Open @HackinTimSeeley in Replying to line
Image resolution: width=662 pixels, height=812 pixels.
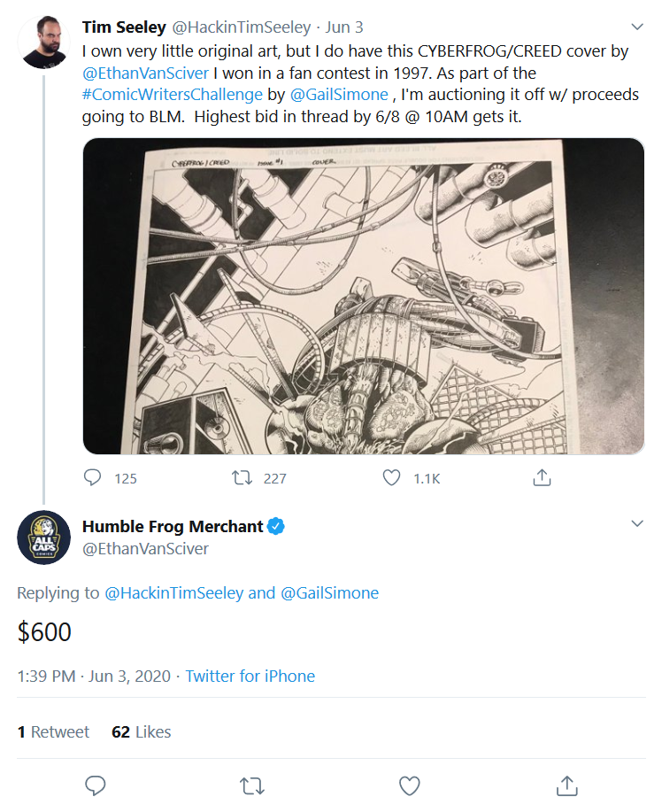click(174, 593)
